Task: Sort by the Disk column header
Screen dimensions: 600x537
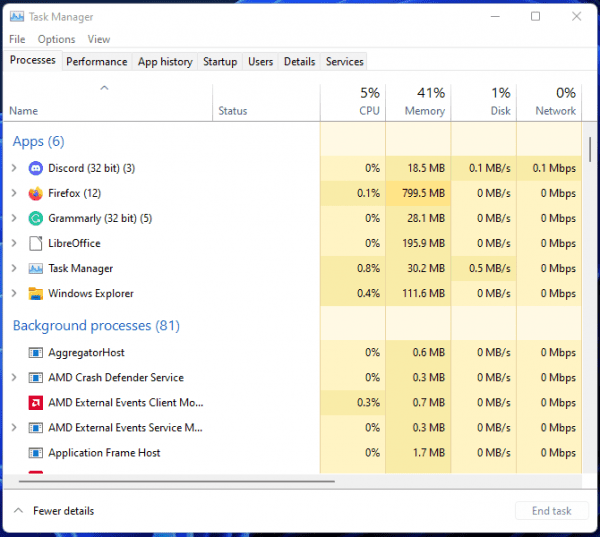Action: click(x=484, y=103)
